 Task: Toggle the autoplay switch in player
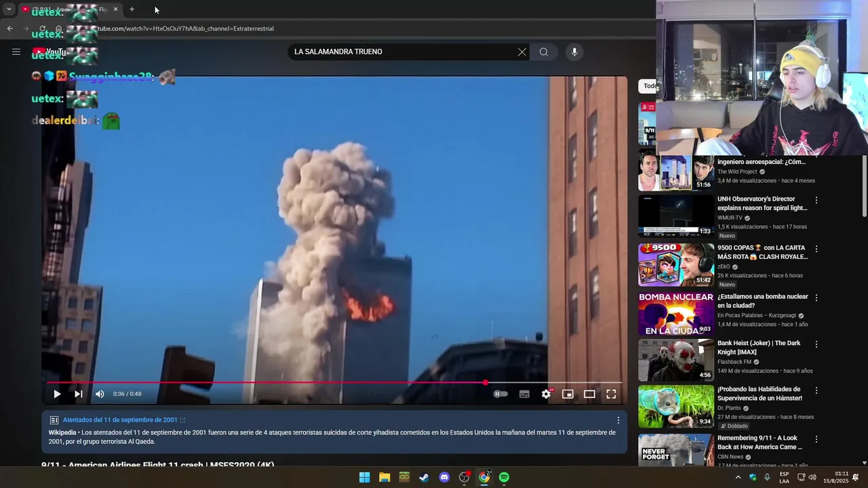pos(500,394)
